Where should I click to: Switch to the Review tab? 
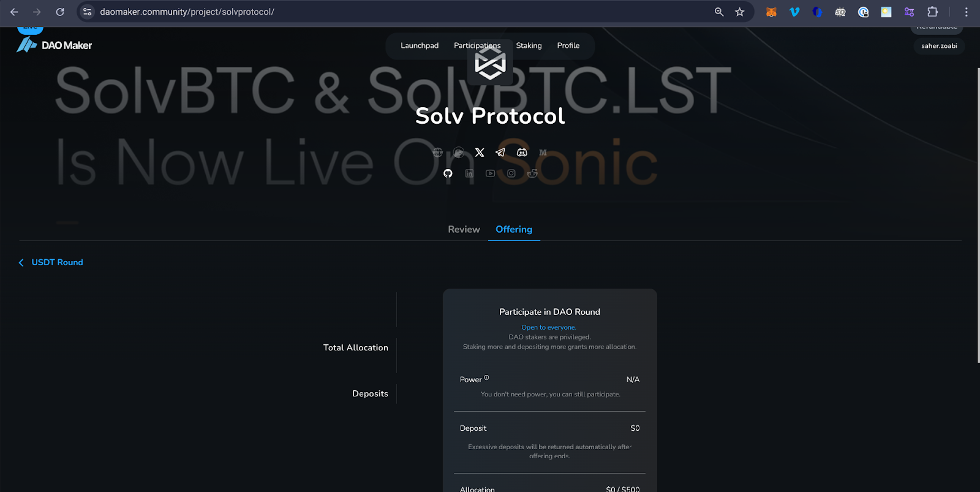pos(464,229)
